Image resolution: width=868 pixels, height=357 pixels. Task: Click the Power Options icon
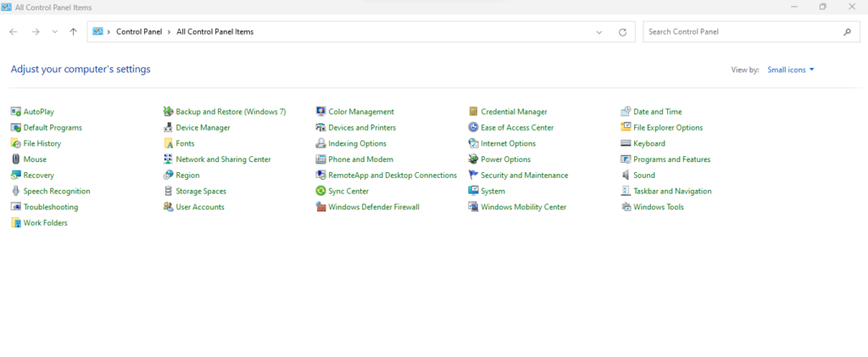[473, 159]
